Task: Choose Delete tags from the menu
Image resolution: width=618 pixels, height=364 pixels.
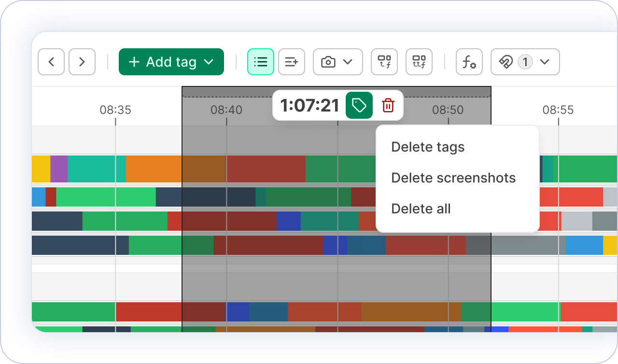Action: 428,147
